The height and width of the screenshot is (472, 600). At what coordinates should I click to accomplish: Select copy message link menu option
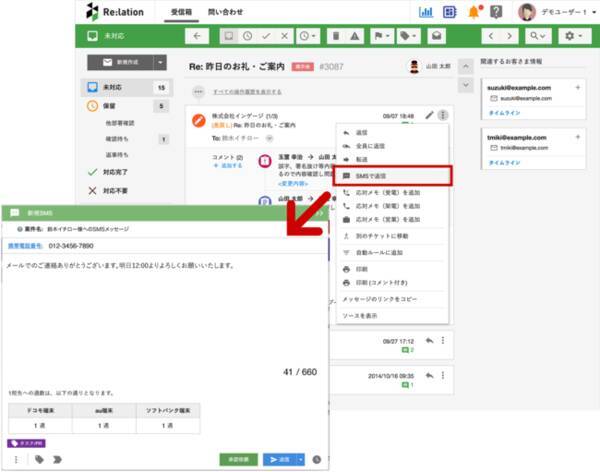coord(392,299)
